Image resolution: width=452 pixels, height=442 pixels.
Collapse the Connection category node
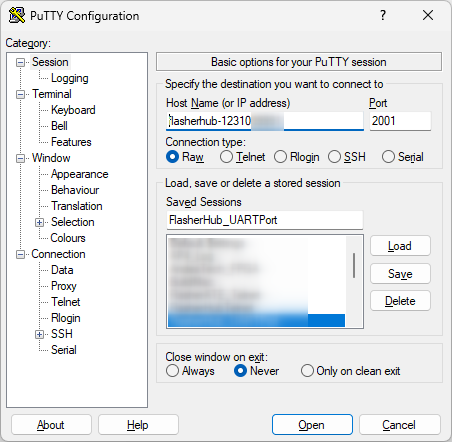pyautogui.click(x=20, y=255)
